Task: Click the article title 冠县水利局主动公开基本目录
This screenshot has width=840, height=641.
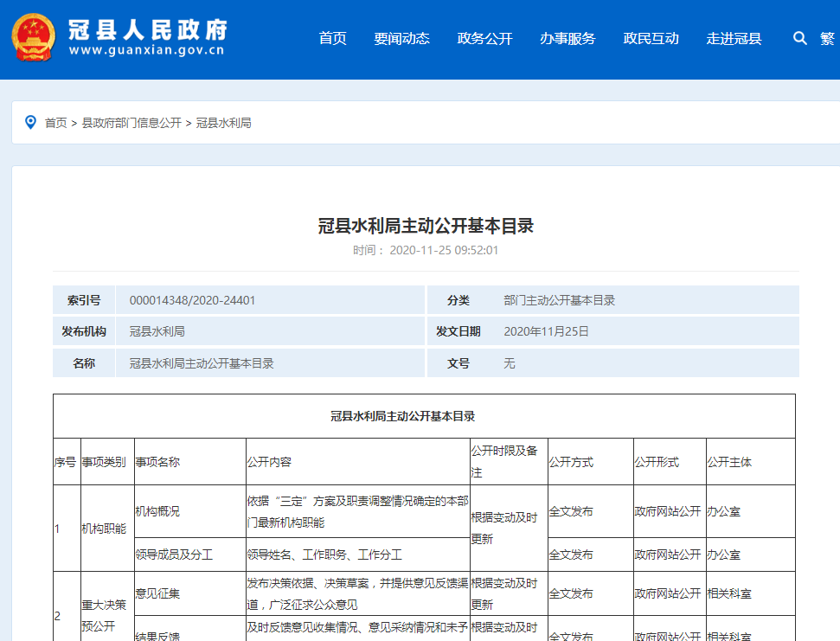Action: point(426,226)
